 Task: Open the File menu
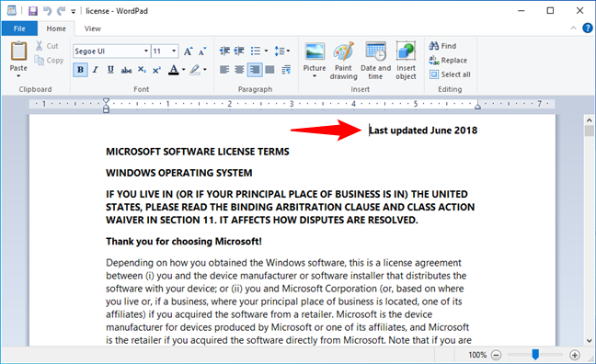(19, 28)
